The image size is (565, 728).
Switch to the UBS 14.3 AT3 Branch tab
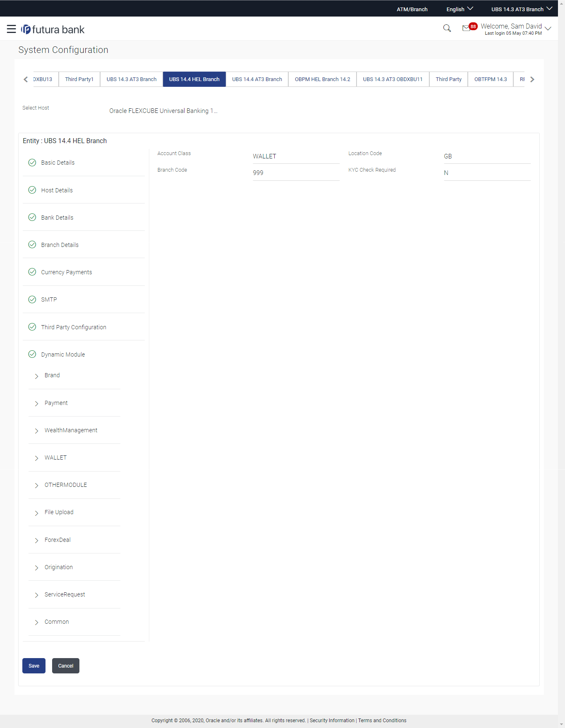click(x=132, y=79)
